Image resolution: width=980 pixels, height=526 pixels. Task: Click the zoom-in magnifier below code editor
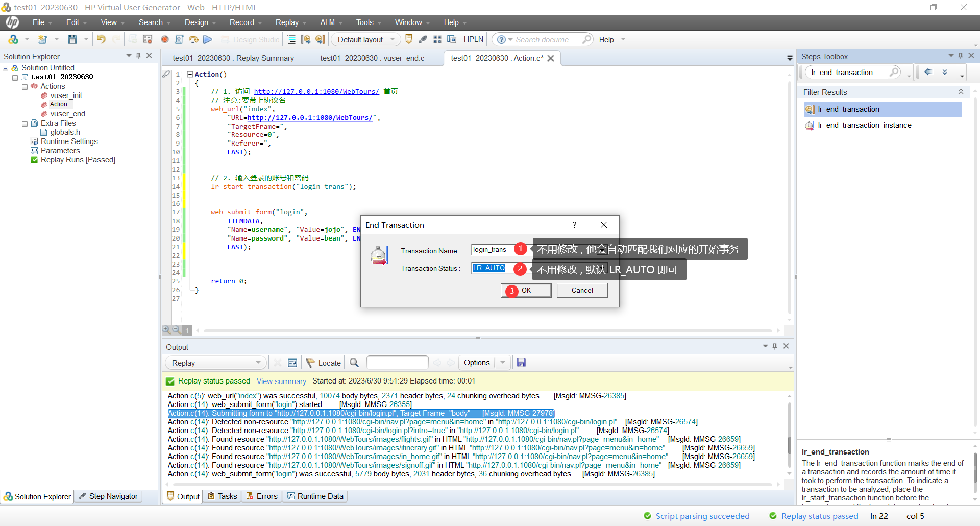[x=166, y=330]
